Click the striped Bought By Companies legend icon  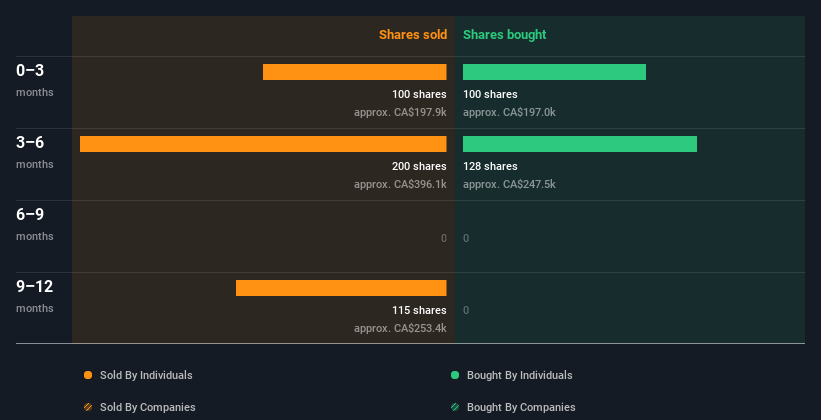click(x=455, y=407)
